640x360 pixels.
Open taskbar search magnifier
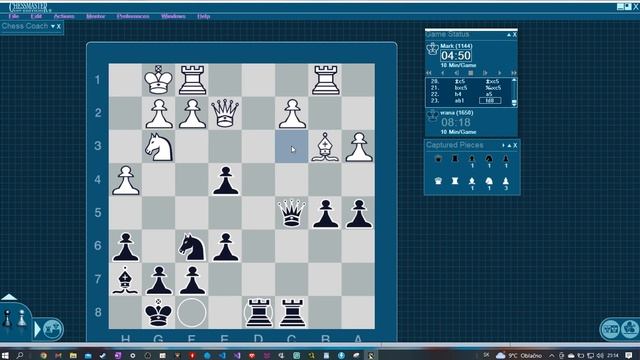(x=20, y=356)
